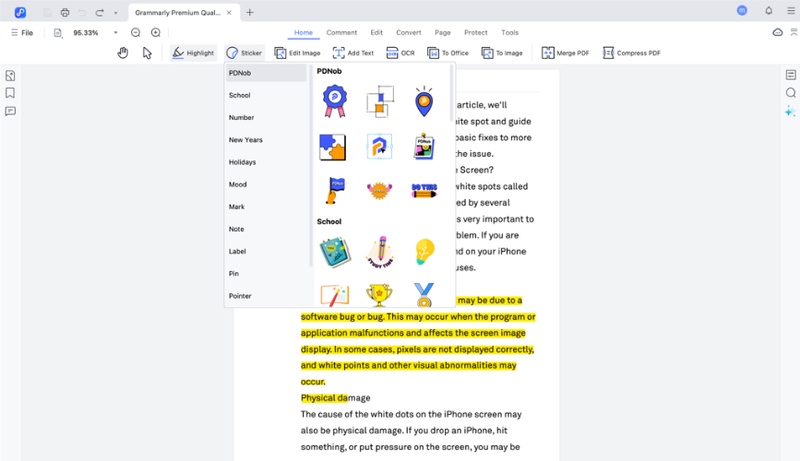Screen dimensions: 800x461
Task: Open the AI sparkle assistant icon
Action: click(790, 111)
